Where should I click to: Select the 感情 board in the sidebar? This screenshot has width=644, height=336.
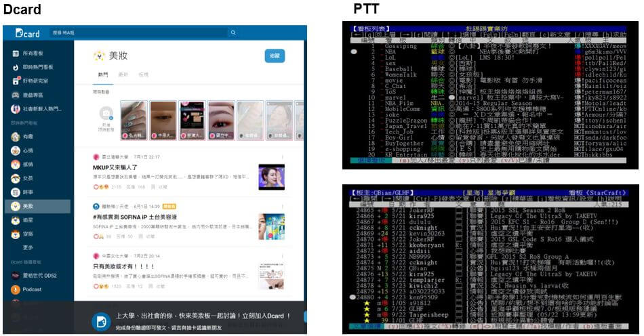click(x=22, y=165)
